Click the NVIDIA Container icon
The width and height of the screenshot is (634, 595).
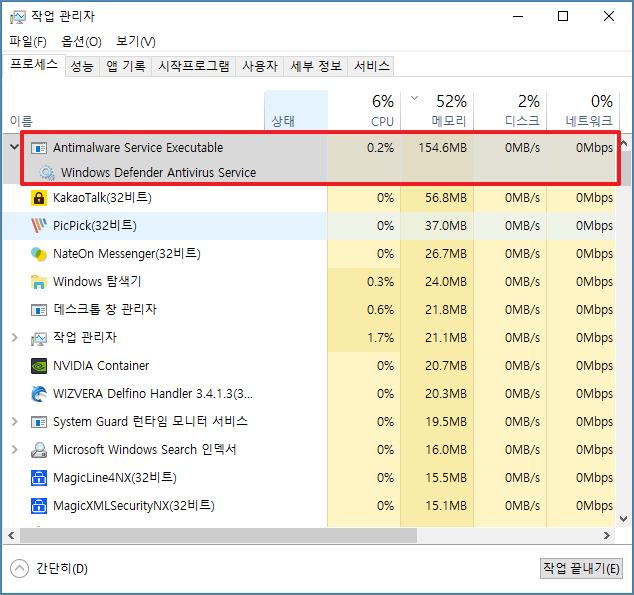coord(39,366)
